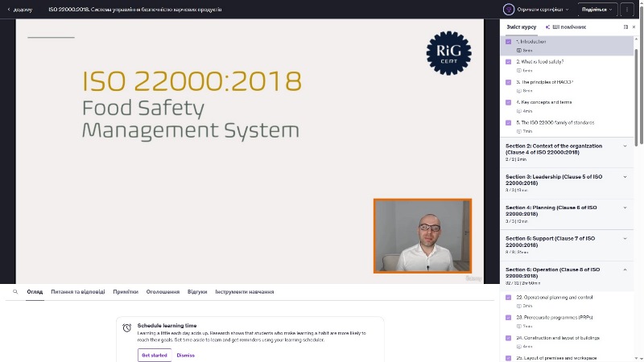Collapse Section 6 Operation
This screenshot has width=644, height=362.
[x=625, y=269]
